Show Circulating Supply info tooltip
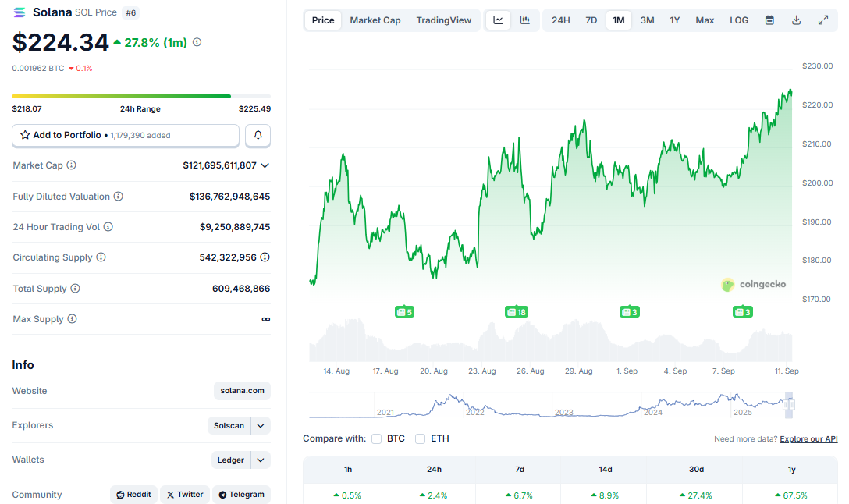Viewport: 849px width, 504px height. click(x=101, y=257)
